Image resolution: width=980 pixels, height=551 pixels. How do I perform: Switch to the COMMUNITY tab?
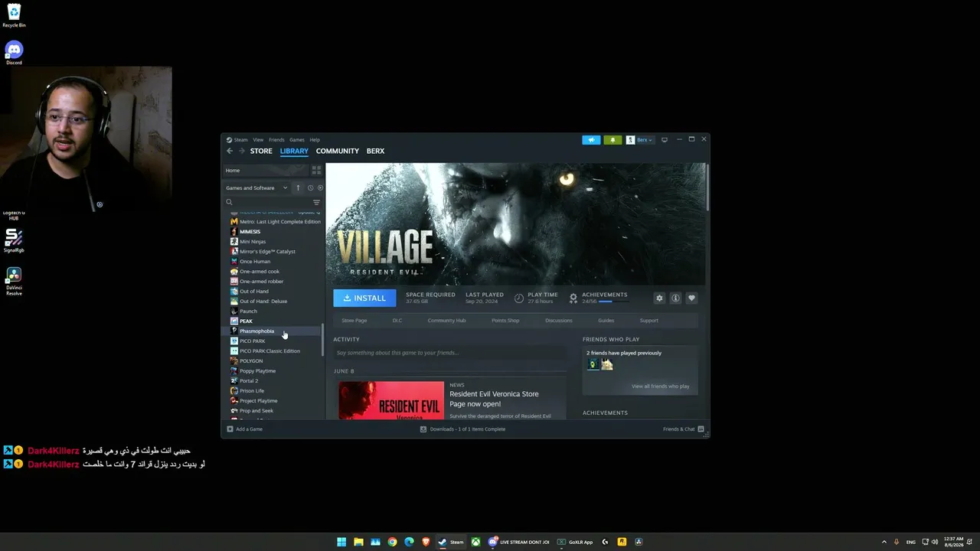point(338,151)
